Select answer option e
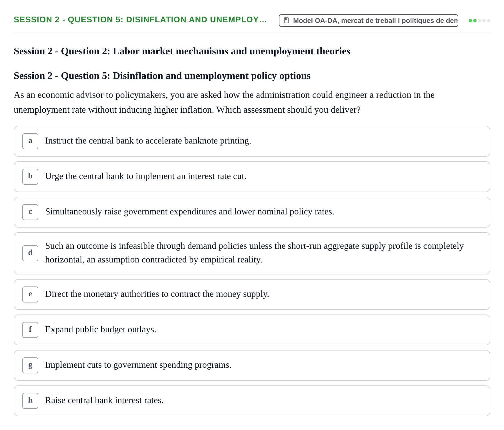Screen dimensions: 504x430 pos(252,294)
